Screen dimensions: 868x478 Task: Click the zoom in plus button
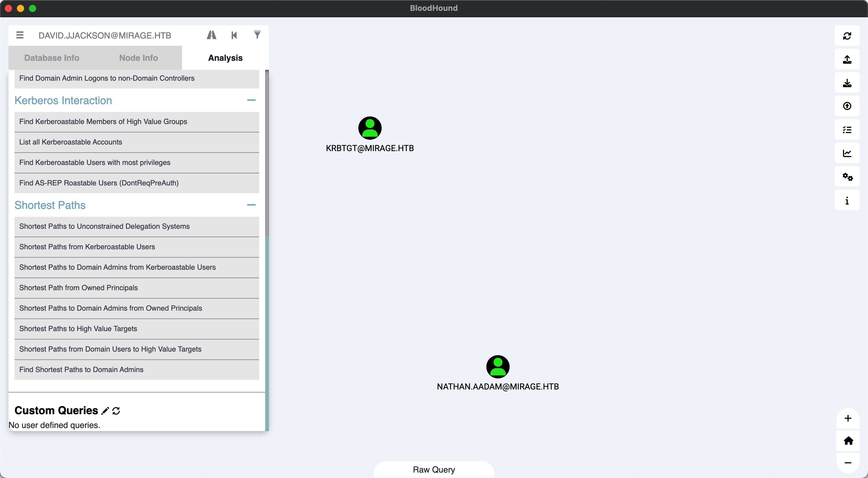[848, 418]
